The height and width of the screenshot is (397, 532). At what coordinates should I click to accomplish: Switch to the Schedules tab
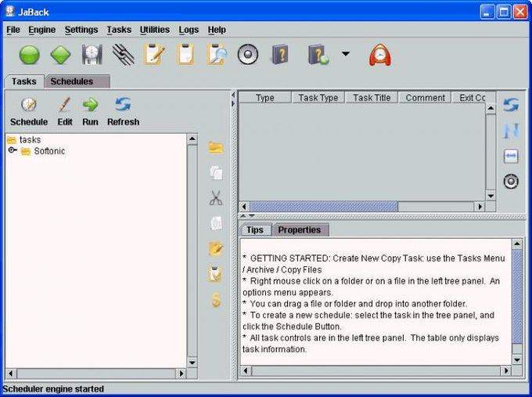coord(77,81)
